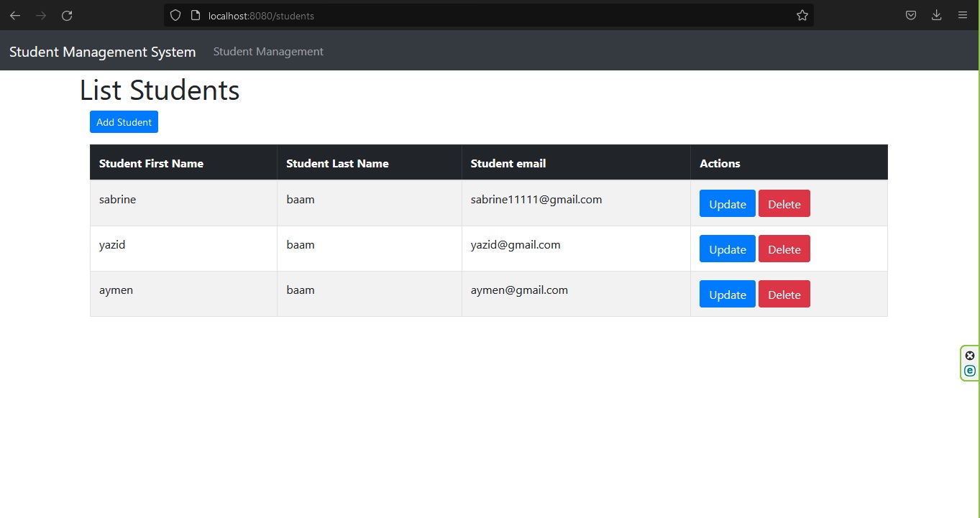Delete the student yazid
Screen dimensions: 980x518
point(784,249)
